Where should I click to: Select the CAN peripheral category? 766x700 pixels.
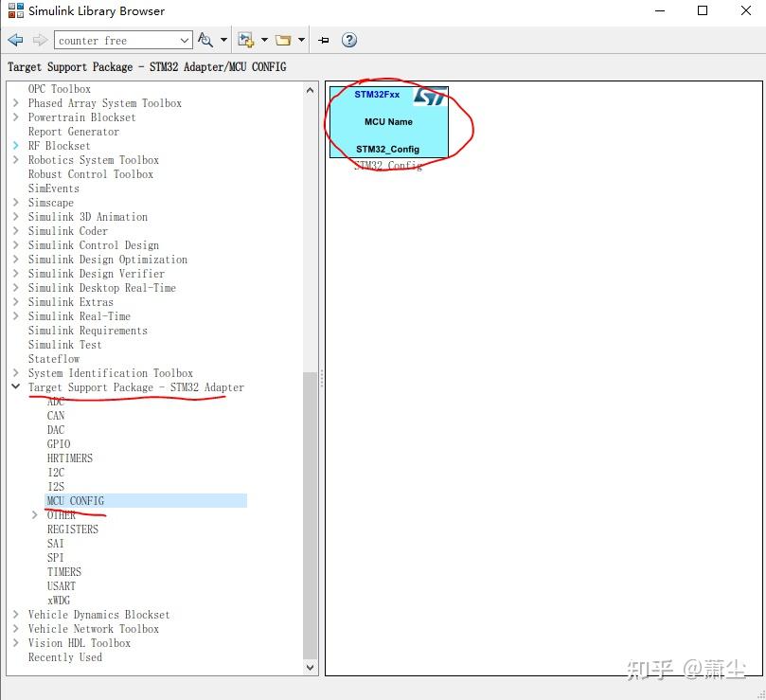55,415
